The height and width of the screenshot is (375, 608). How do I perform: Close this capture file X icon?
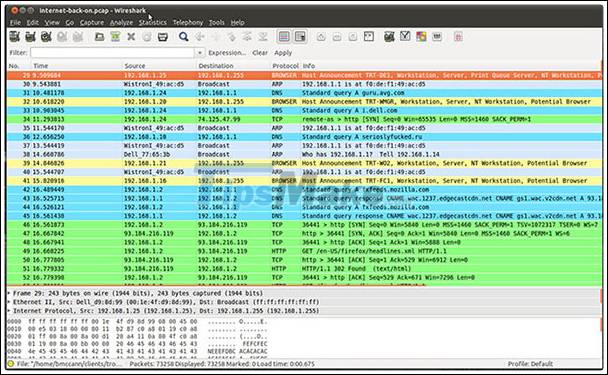coord(131,37)
